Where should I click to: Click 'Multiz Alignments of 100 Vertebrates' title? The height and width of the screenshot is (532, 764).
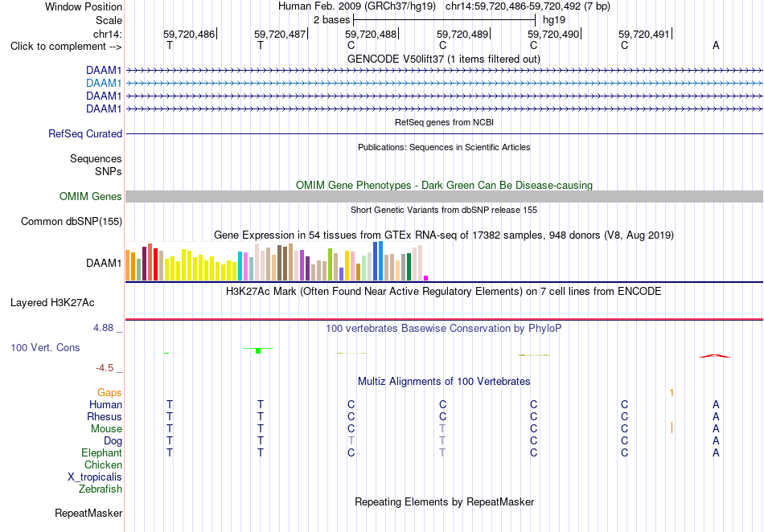click(444, 382)
